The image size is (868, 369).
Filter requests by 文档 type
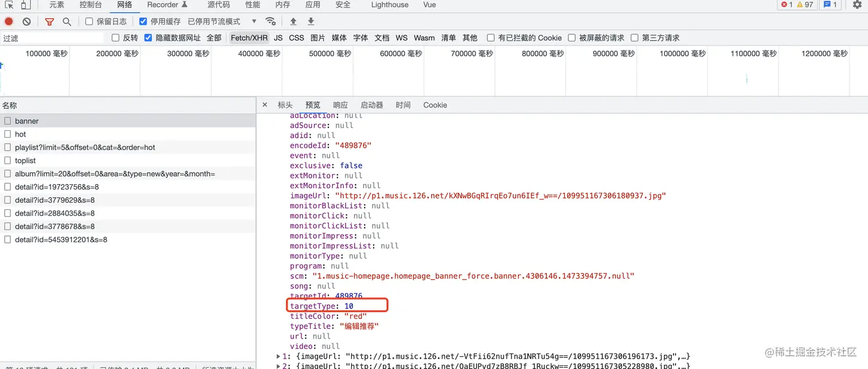tap(382, 38)
